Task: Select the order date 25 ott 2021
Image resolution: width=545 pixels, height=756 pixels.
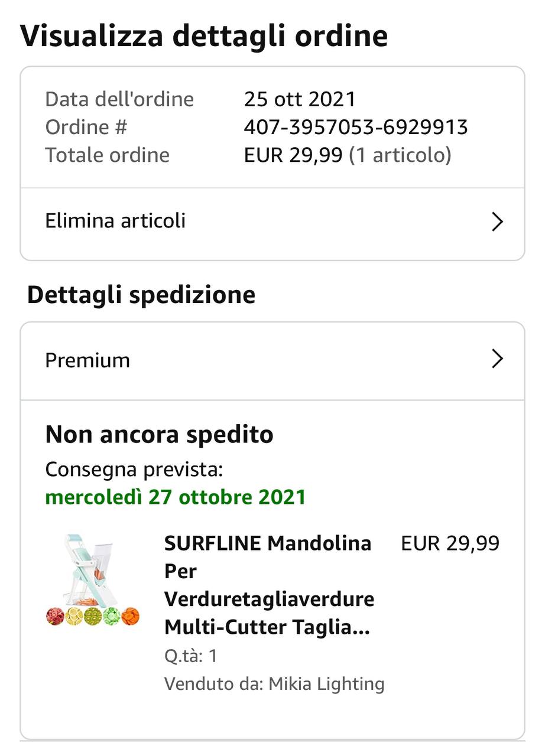Action: 300,99
